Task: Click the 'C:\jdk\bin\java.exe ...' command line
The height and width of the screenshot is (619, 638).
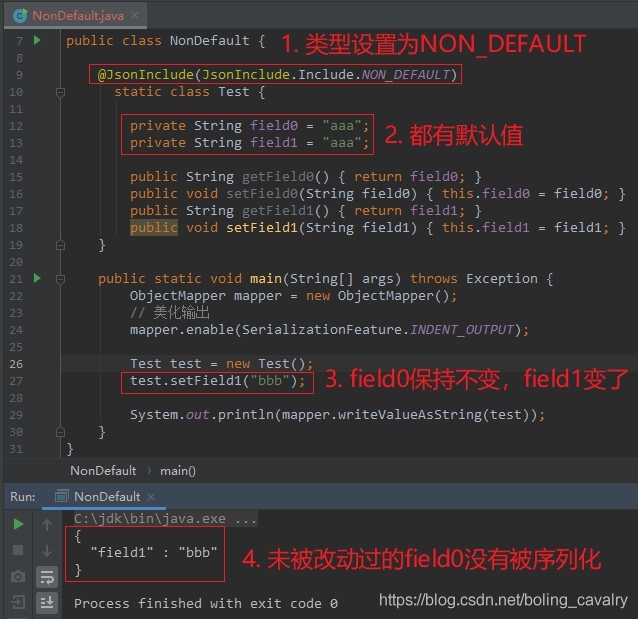Action: [x=165, y=518]
